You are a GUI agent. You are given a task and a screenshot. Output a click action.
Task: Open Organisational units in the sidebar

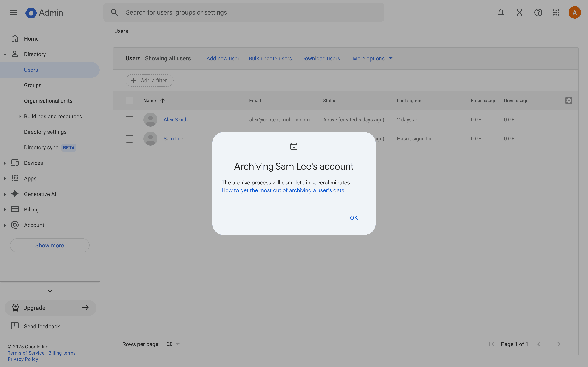[48, 101]
